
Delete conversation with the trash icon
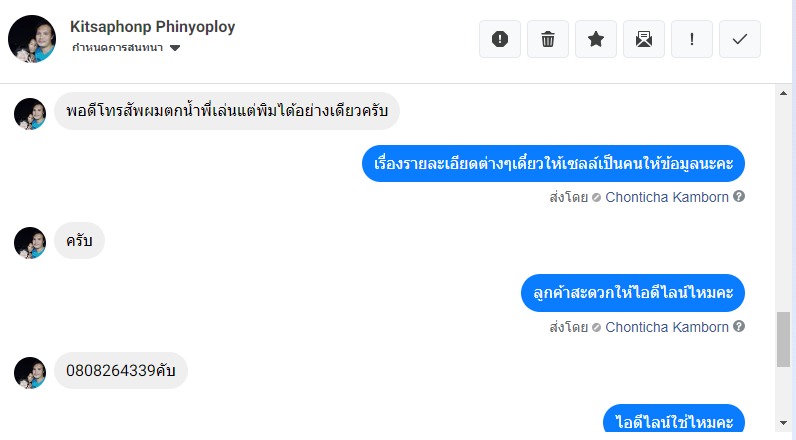click(x=548, y=39)
